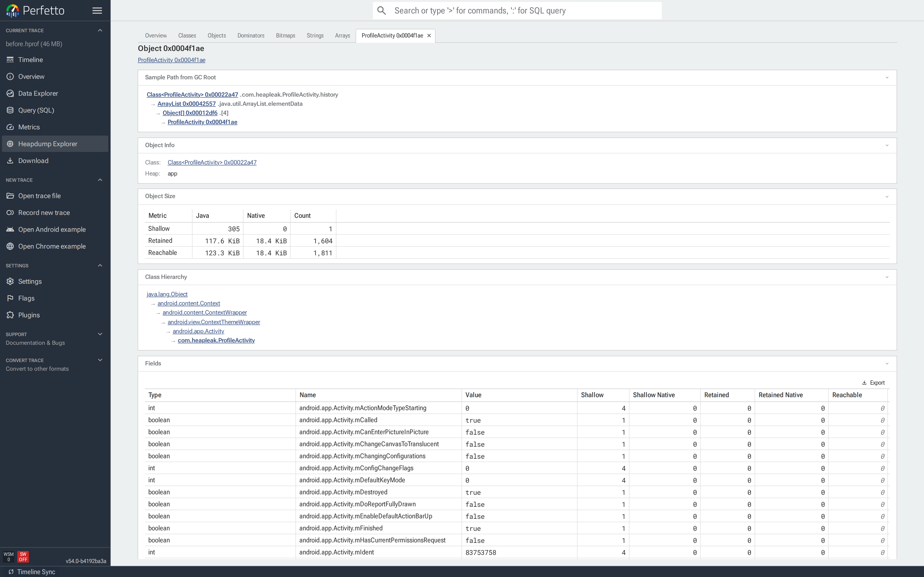Switch to the Dominators tab
924x577 pixels.
click(251, 36)
